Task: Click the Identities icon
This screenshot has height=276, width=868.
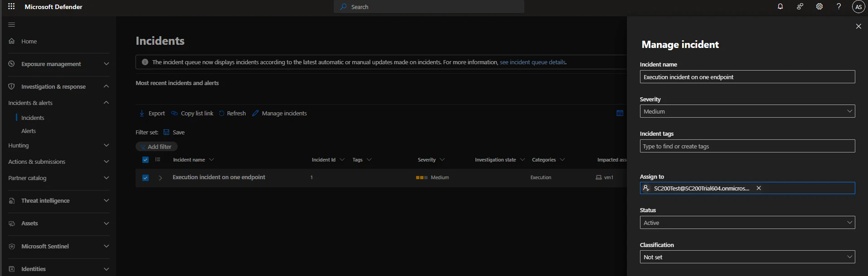Action: tap(12, 269)
